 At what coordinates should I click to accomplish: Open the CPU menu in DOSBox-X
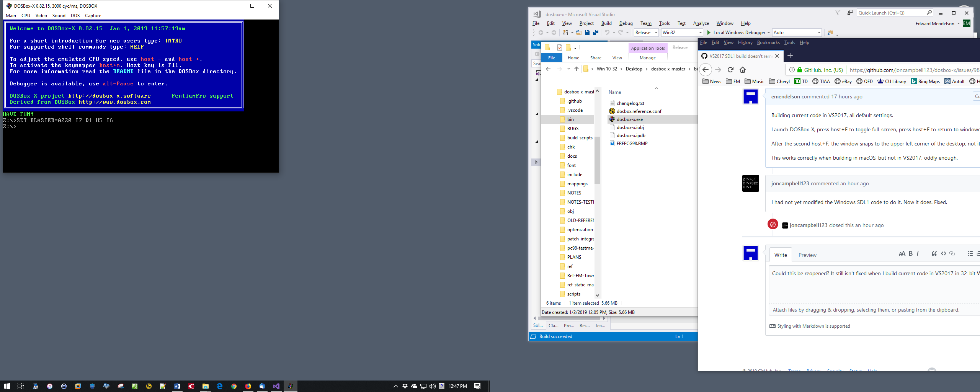click(x=26, y=15)
